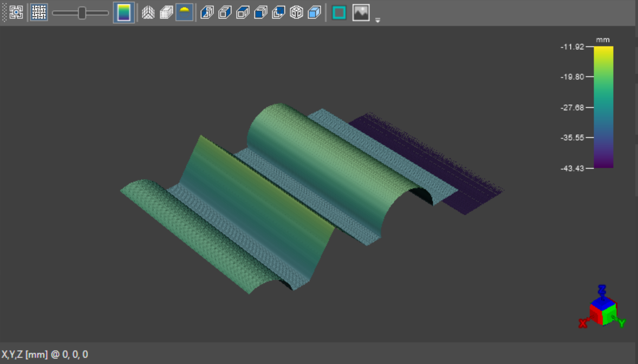
Task: Select the cube view with blue back corner
Action: [x=278, y=12]
